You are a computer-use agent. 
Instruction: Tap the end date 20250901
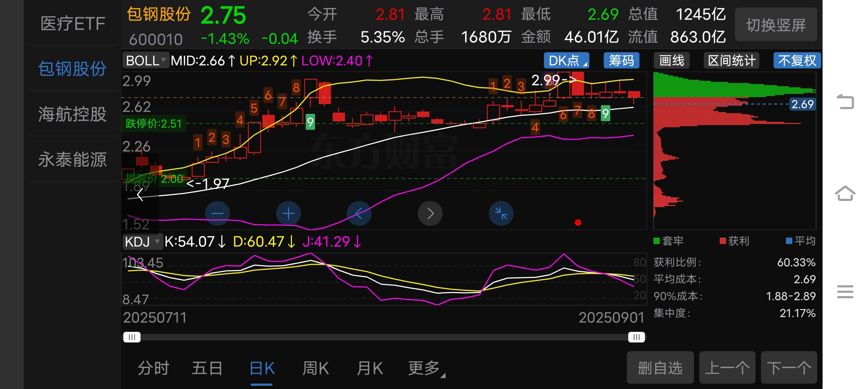611,318
